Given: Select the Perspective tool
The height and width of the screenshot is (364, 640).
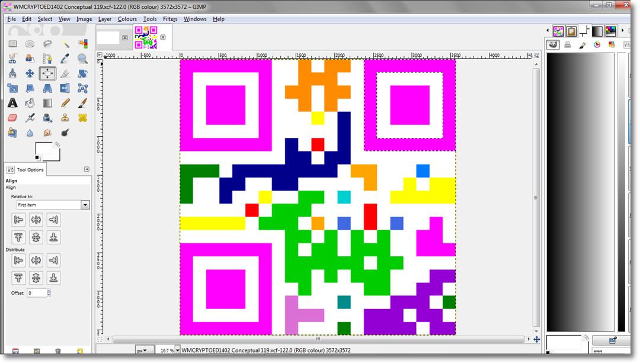Looking at the screenshot, I should click(x=47, y=88).
